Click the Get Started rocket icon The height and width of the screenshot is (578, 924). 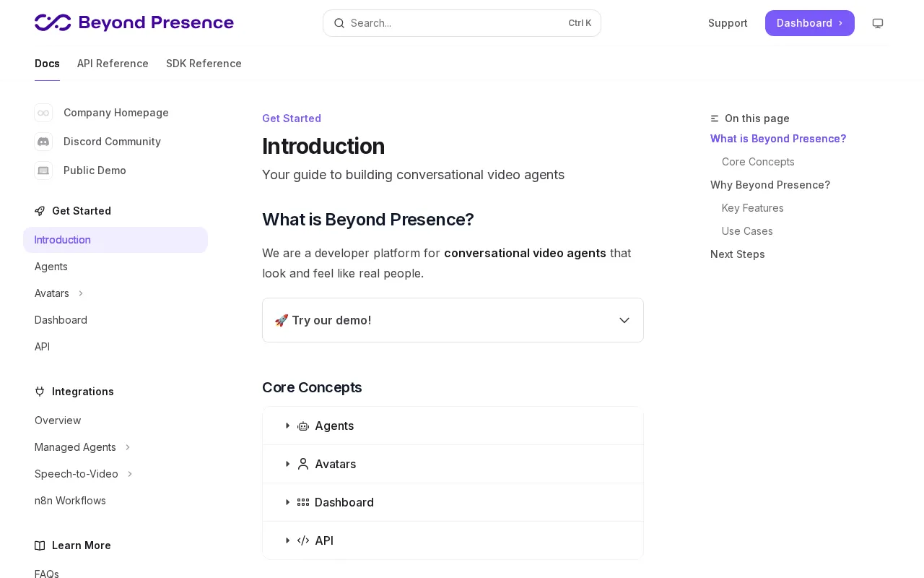40,211
